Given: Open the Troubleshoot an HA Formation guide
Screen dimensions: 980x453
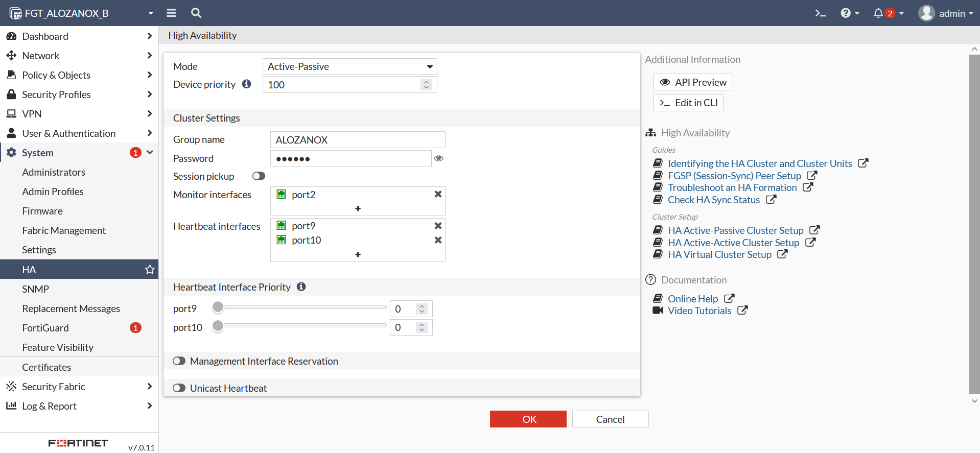Looking at the screenshot, I should 732,187.
